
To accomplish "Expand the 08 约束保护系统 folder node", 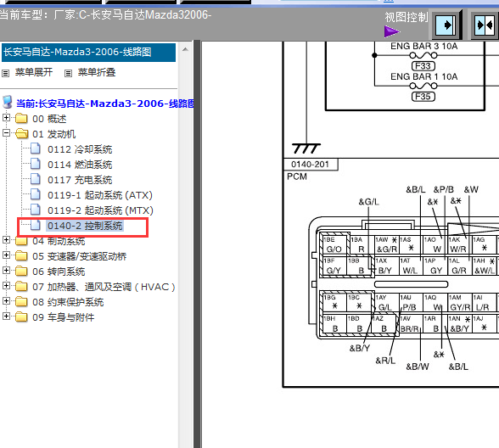I will [6, 301].
